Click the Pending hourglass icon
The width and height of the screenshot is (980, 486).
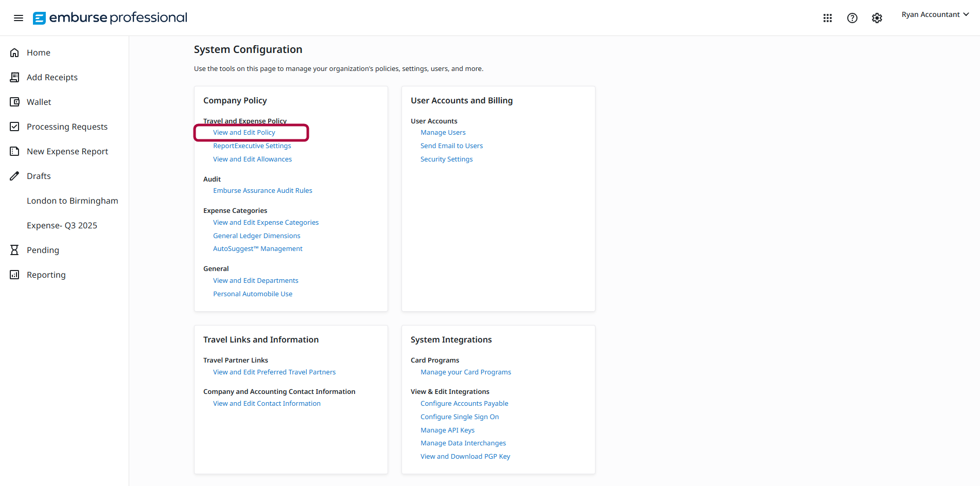pyautogui.click(x=15, y=249)
